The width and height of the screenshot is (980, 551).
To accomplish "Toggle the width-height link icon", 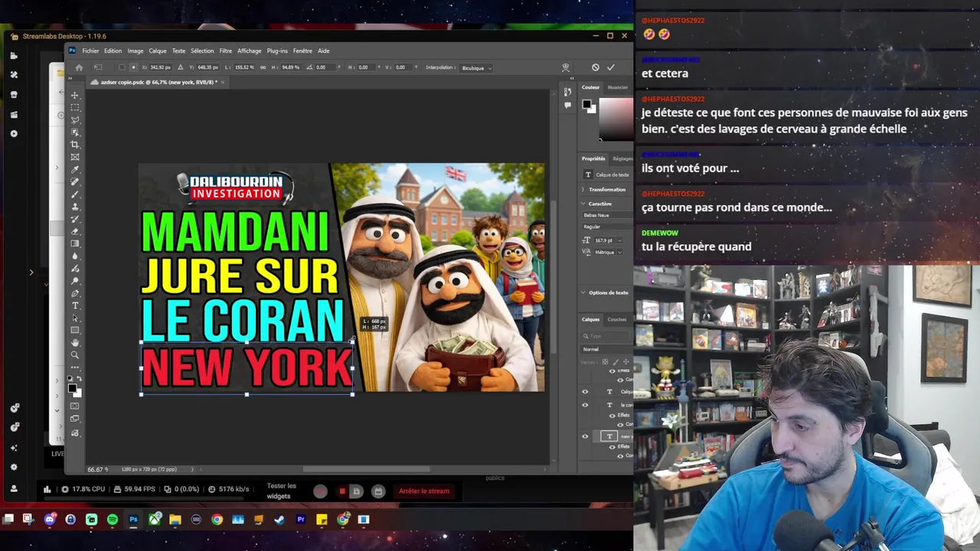I will [263, 67].
